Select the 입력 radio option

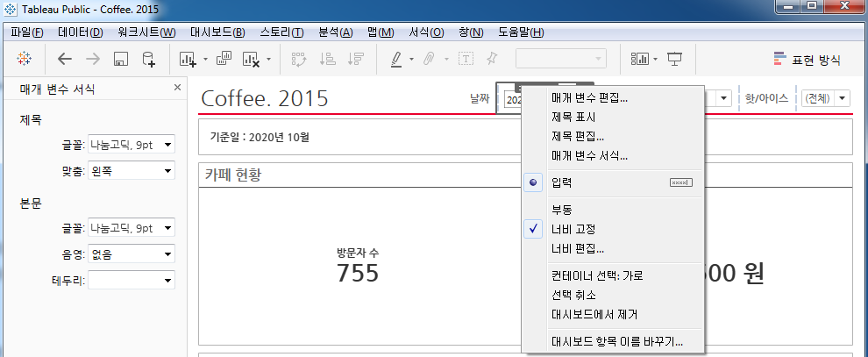[613, 183]
